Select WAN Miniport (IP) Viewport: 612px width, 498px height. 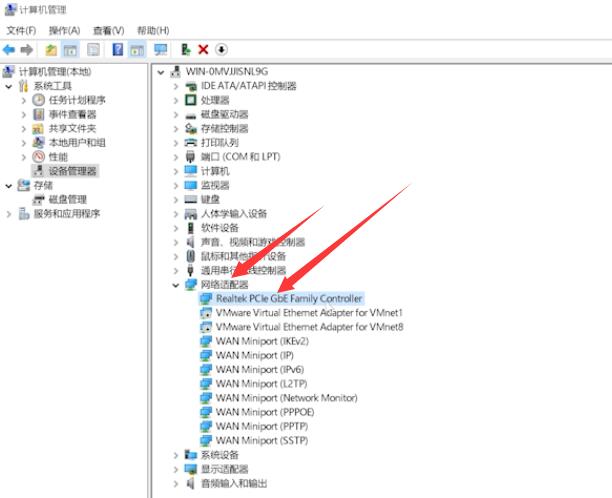(255, 355)
